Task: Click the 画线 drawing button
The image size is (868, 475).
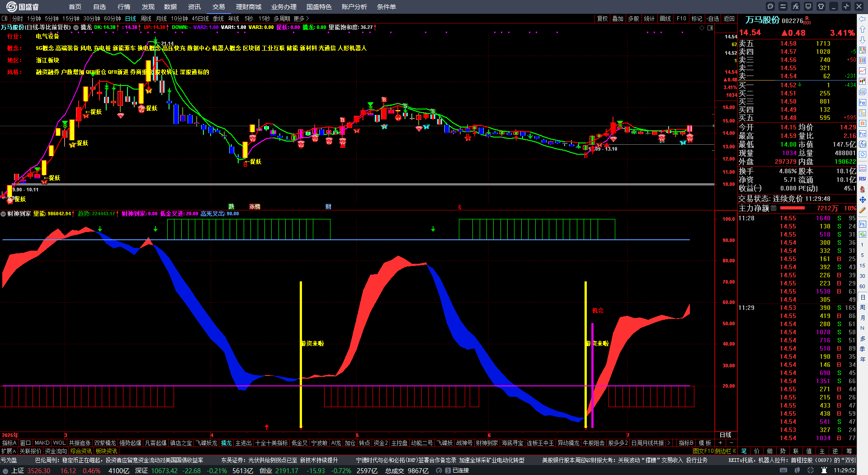Action: tap(665, 19)
